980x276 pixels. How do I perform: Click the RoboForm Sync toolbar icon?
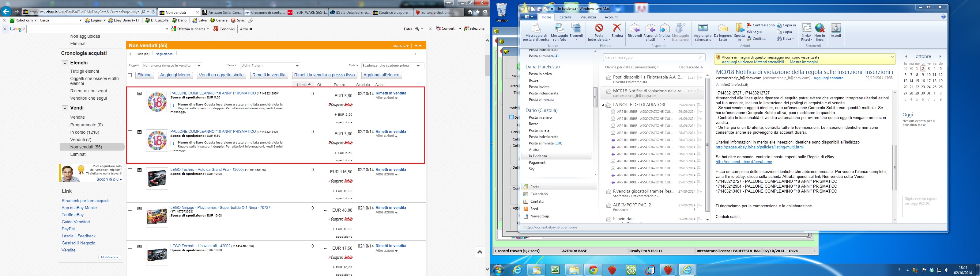(x=238, y=20)
